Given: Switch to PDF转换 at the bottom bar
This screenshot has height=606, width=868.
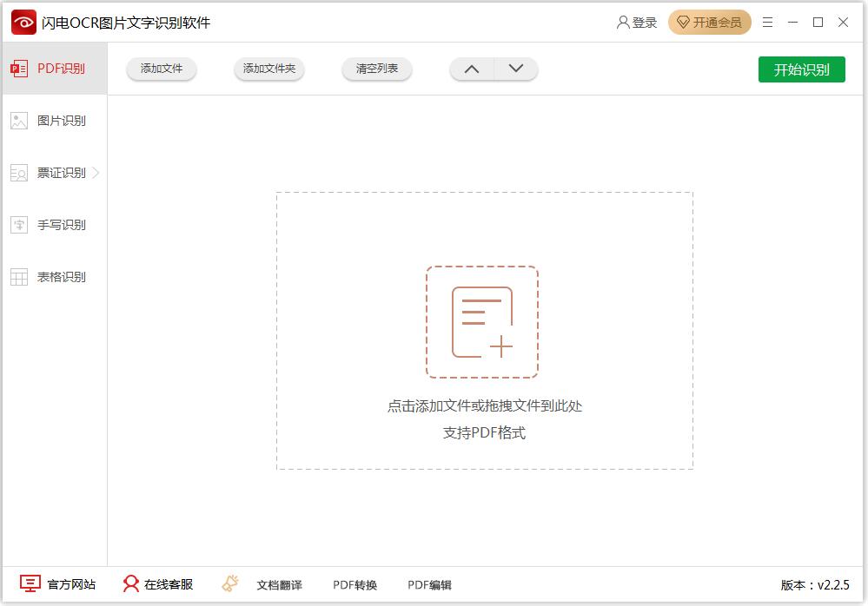Looking at the screenshot, I should (354, 584).
